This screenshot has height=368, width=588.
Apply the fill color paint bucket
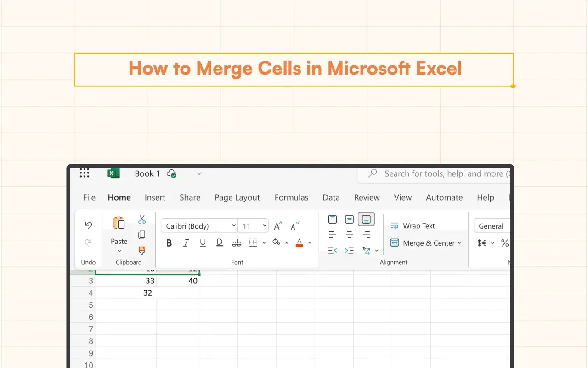(x=276, y=242)
